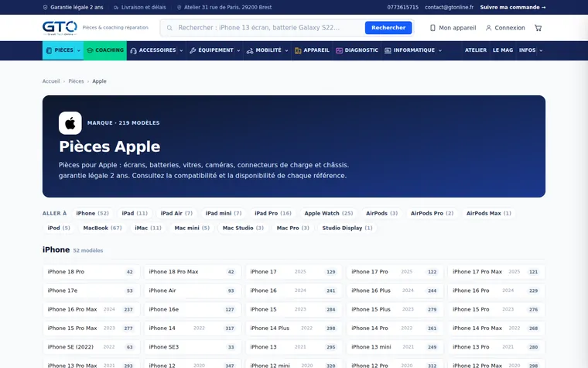Click the Diagnostic menu icon
Viewport: 588px width, 368px height.
tap(339, 50)
